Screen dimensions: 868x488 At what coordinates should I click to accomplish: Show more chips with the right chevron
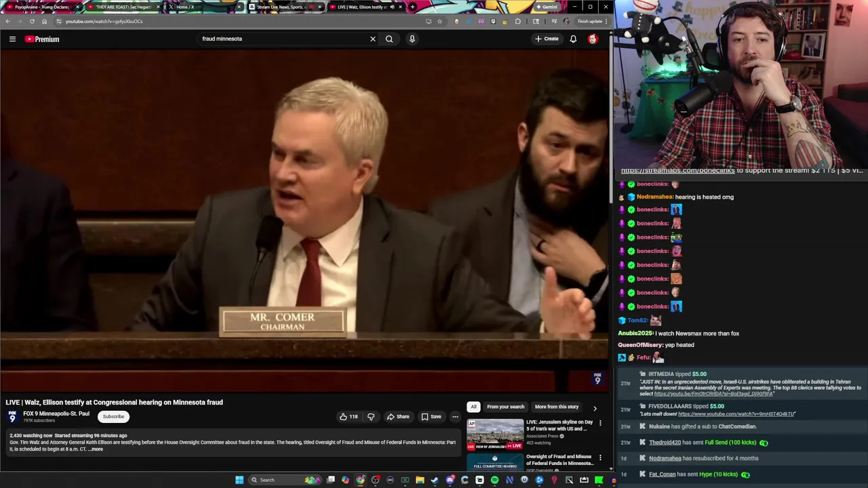pyautogui.click(x=595, y=408)
